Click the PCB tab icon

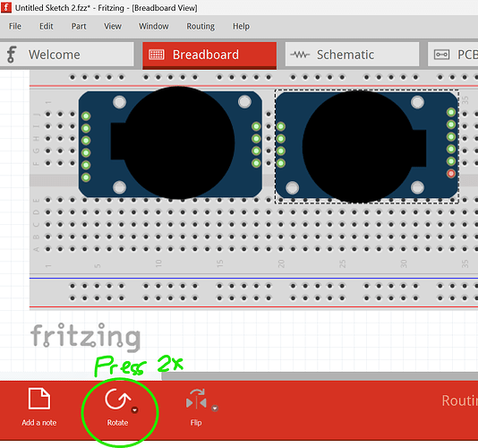pos(441,55)
